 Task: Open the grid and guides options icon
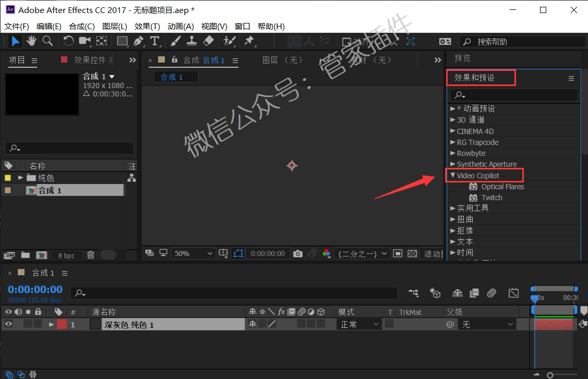223,254
